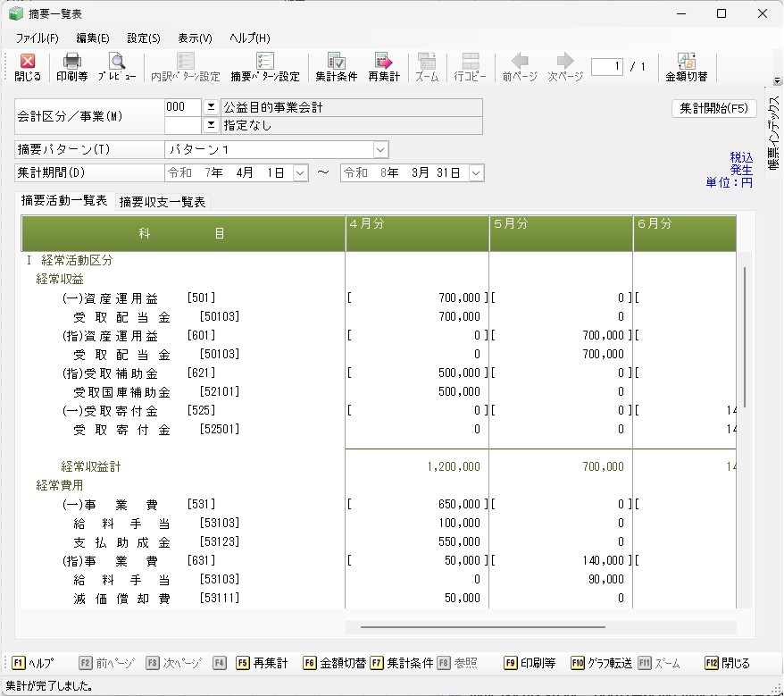Open the start date calendar dropdown
Viewport: 784px width, 696px height.
tap(300, 172)
